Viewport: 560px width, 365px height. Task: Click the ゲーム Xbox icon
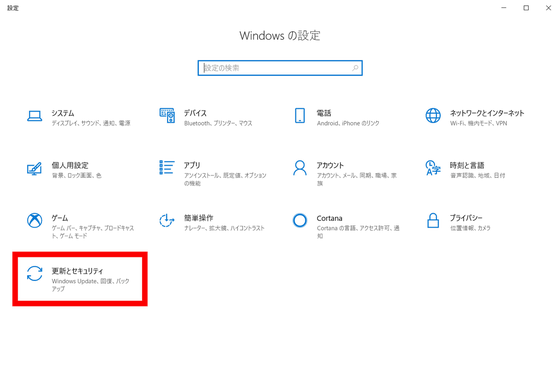click(35, 220)
